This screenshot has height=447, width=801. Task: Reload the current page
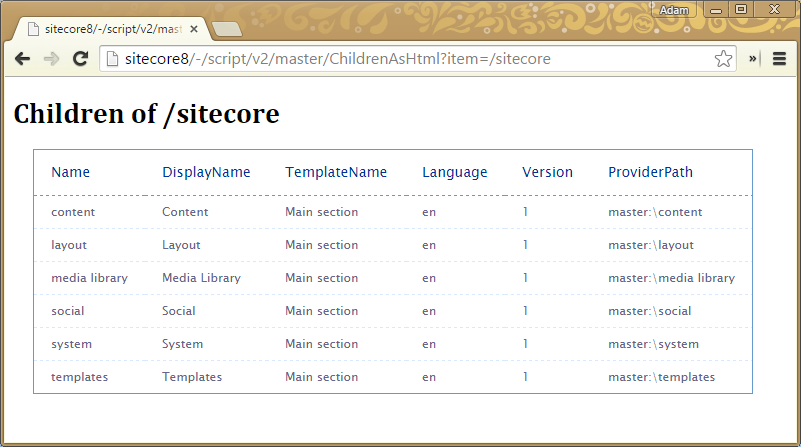click(x=80, y=59)
